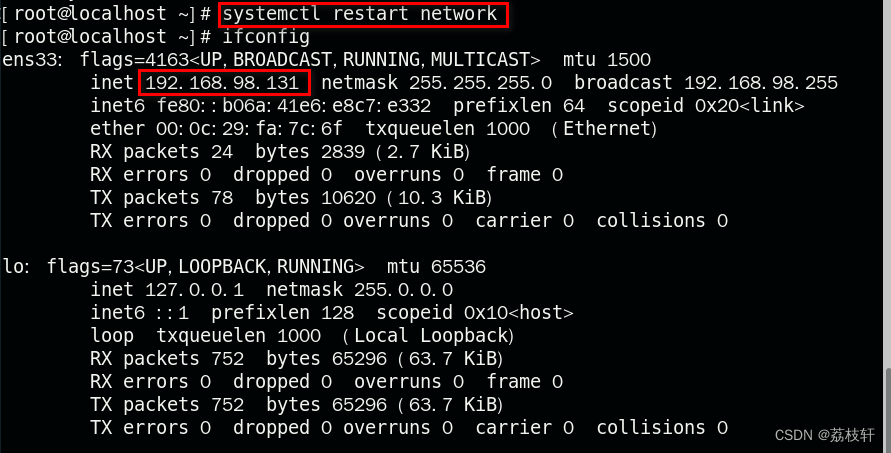The width and height of the screenshot is (891, 453).
Task: Click the netmask value 255.255.255.0
Action: (x=476, y=82)
